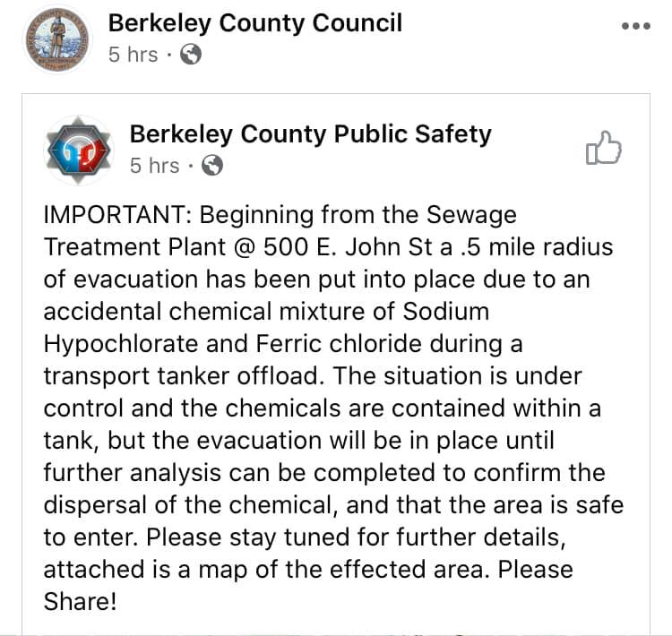
Task: Click "Share!" on the post's last line
Action: click(80, 601)
